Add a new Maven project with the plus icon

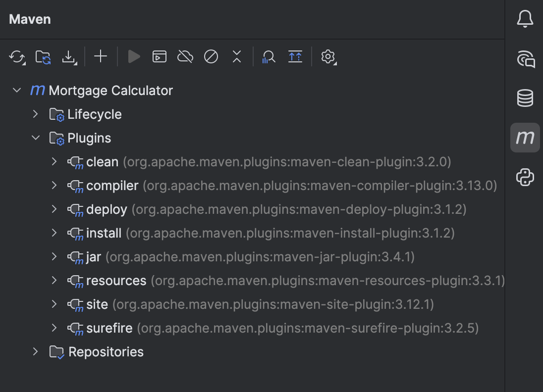point(100,56)
